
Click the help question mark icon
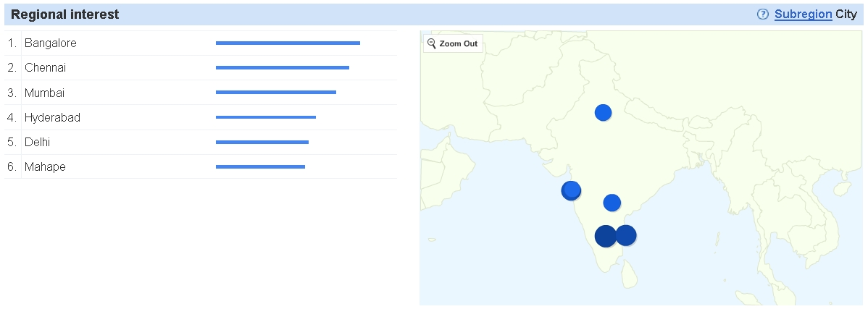coord(762,14)
